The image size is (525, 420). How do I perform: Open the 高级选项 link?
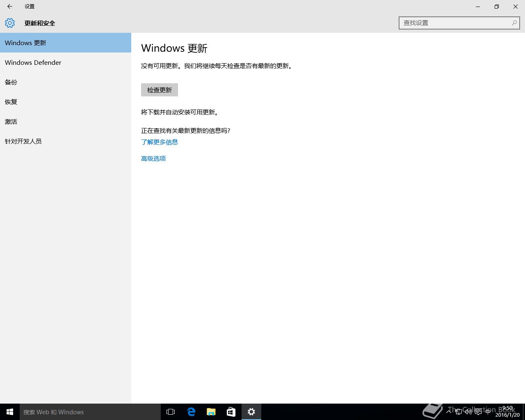pyautogui.click(x=153, y=158)
